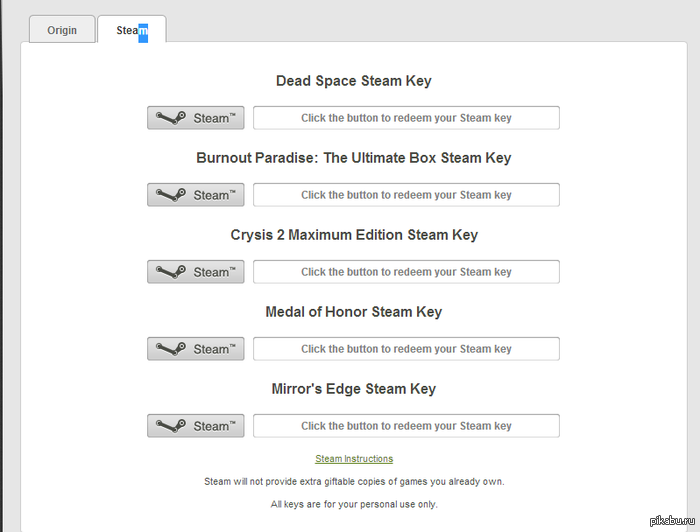The height and width of the screenshot is (532, 700).
Task: Select the Steam tab
Action: pyautogui.click(x=131, y=30)
